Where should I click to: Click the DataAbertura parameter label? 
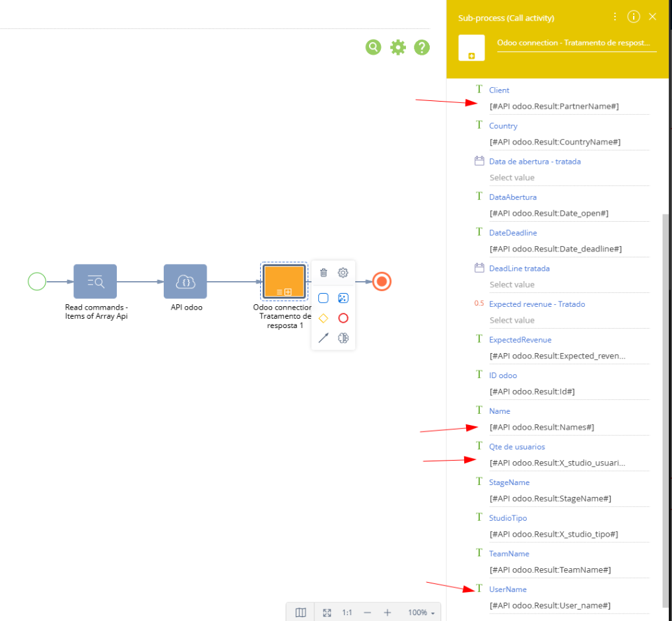512,197
